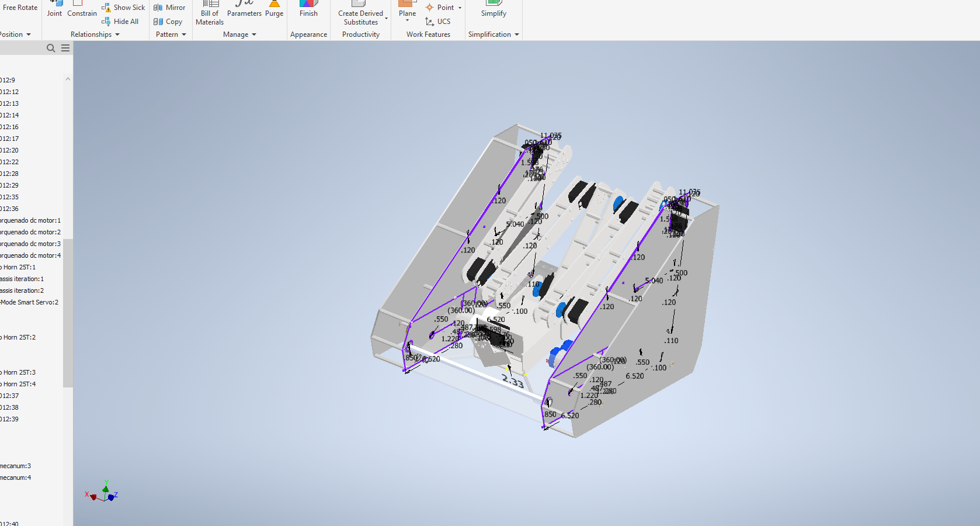Click the Finish appearance button
The width and height of the screenshot is (980, 526).
coord(308,12)
